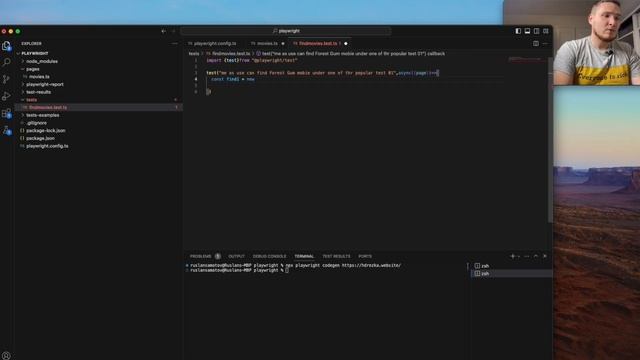The height and width of the screenshot is (360, 640).
Task: Open the Customize Layout icon
Action: (546, 31)
